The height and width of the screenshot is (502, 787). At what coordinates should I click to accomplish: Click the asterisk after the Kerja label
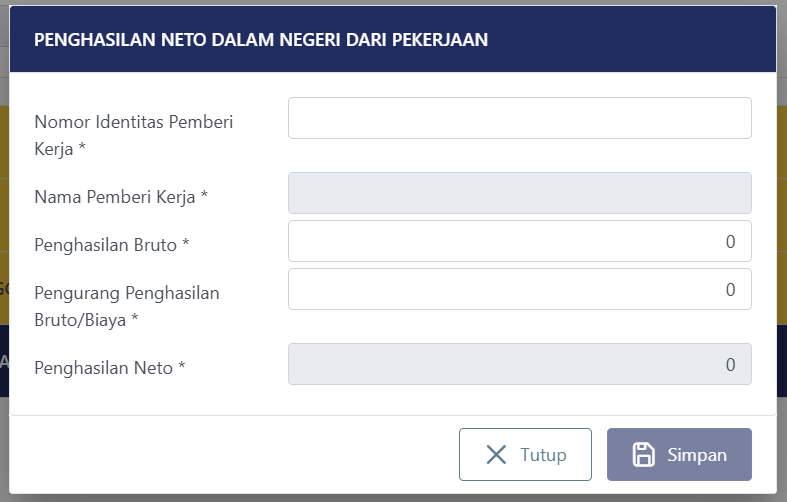(x=83, y=150)
